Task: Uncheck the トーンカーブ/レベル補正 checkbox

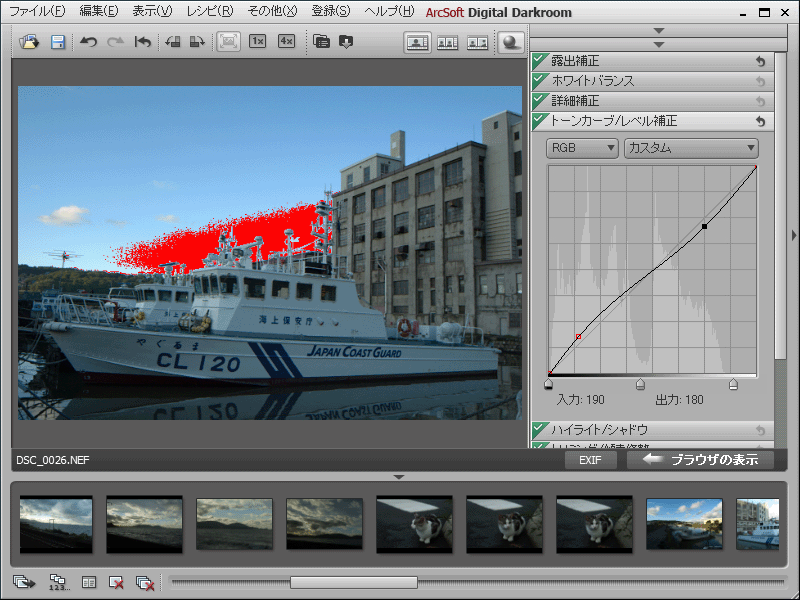Action: click(540, 120)
